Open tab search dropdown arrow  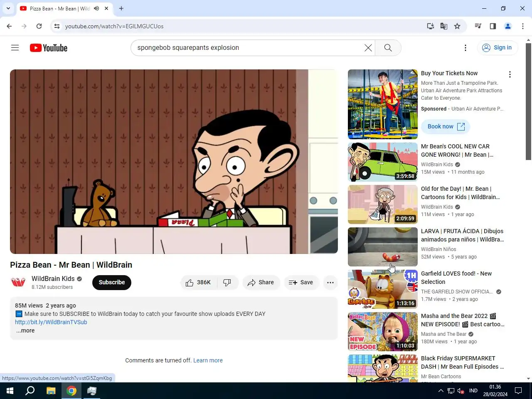(8, 8)
